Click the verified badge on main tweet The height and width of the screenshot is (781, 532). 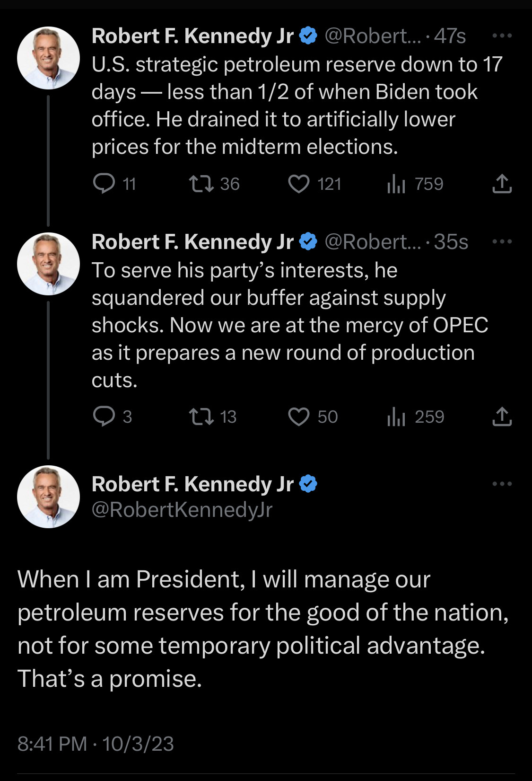coord(308,484)
